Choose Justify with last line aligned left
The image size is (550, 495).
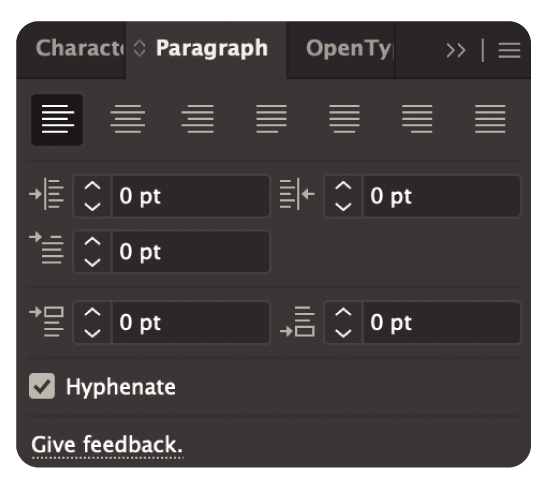click(271, 119)
